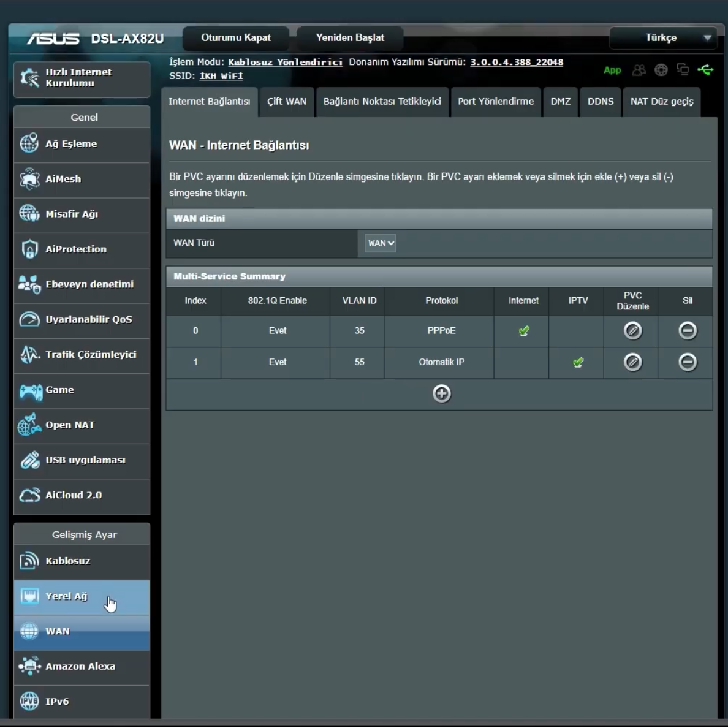Click the internet globe status icon in header
This screenshot has height=728, width=728.
(661, 70)
